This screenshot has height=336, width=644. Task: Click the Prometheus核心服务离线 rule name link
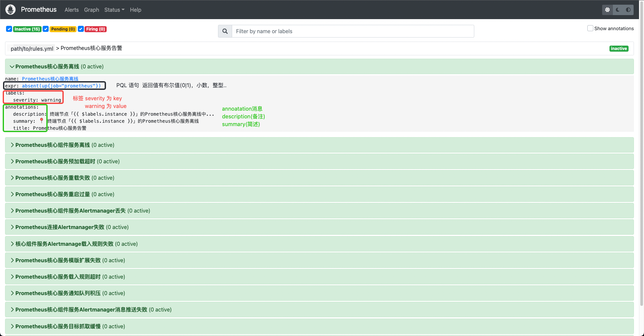coord(50,78)
